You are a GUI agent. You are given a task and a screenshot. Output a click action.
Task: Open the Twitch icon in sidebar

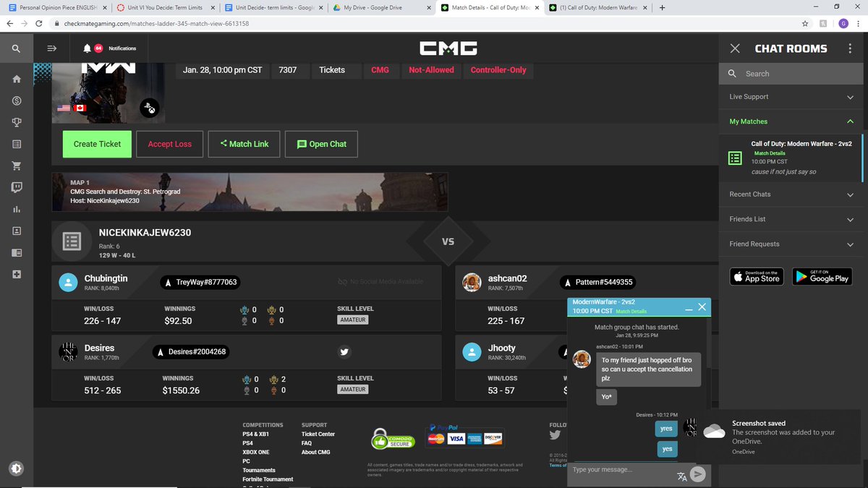17,187
